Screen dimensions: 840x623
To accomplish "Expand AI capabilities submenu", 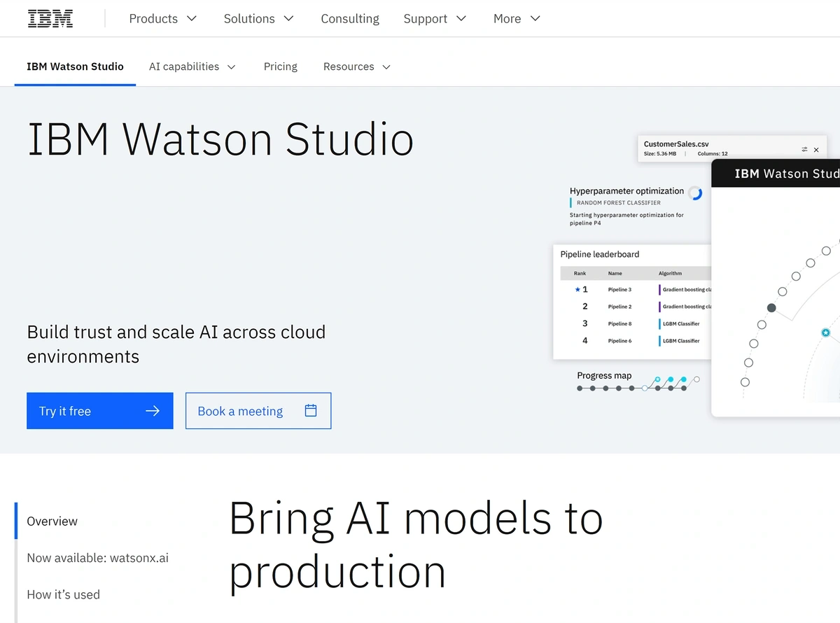I will click(x=192, y=66).
